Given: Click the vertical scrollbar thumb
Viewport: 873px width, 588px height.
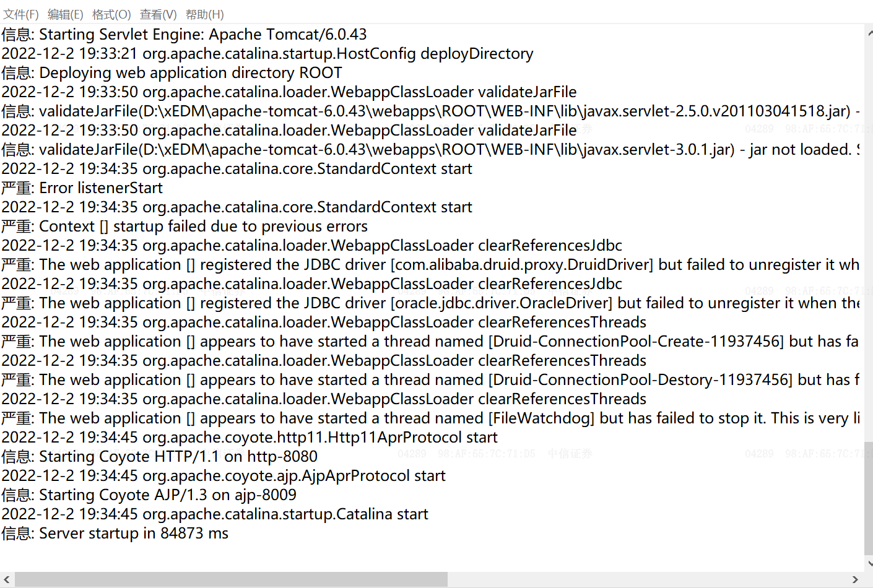Looking at the screenshot, I should [x=869, y=498].
